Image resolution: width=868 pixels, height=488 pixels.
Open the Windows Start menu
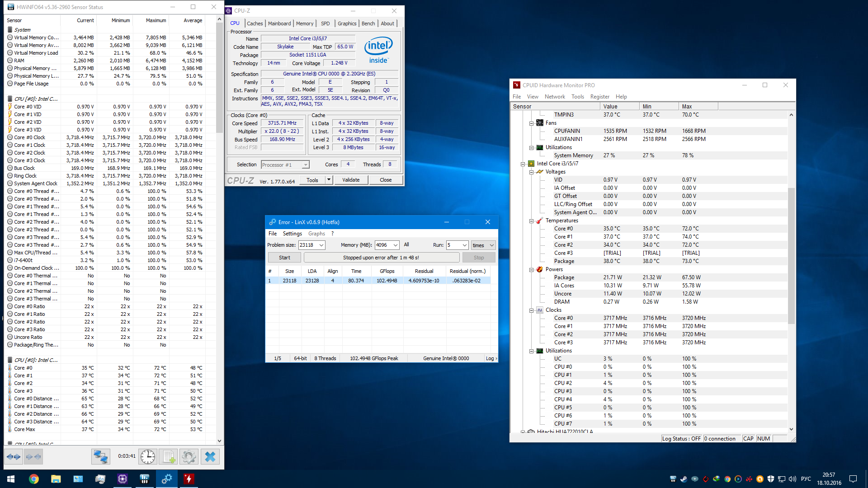[11, 479]
